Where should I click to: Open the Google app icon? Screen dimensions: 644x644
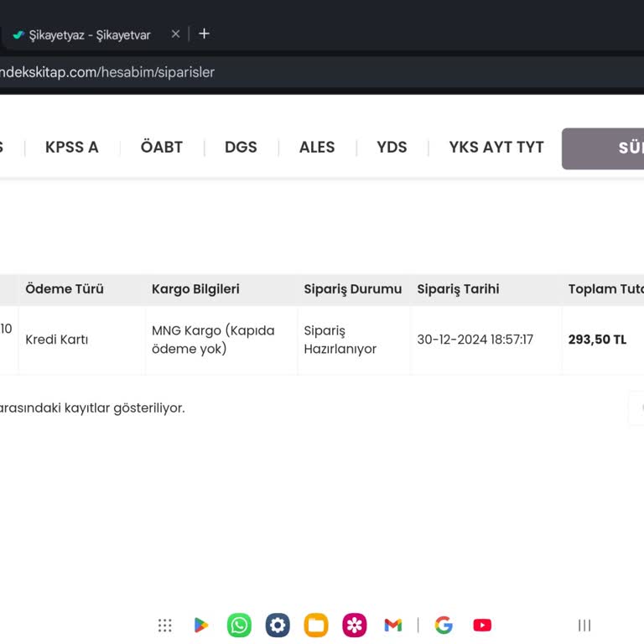[444, 625]
